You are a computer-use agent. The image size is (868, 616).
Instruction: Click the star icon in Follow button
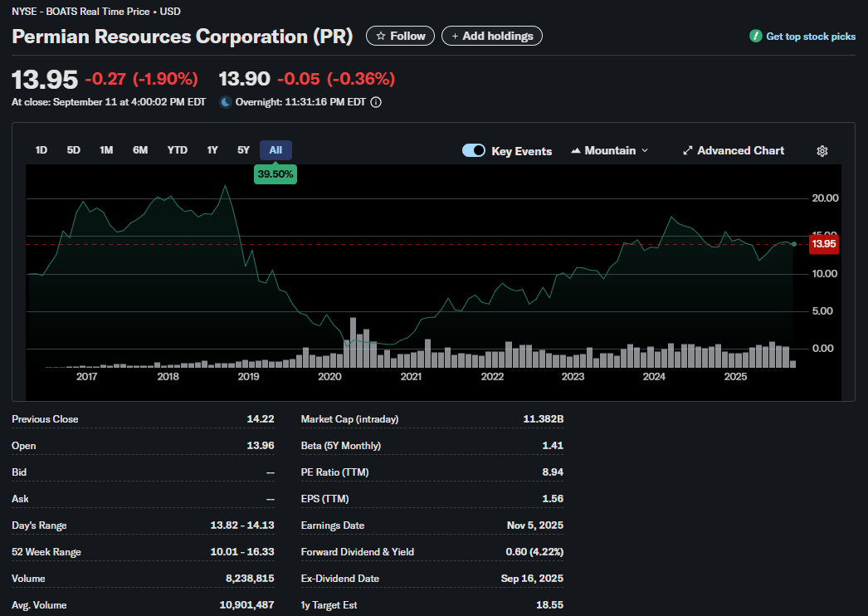coord(381,36)
